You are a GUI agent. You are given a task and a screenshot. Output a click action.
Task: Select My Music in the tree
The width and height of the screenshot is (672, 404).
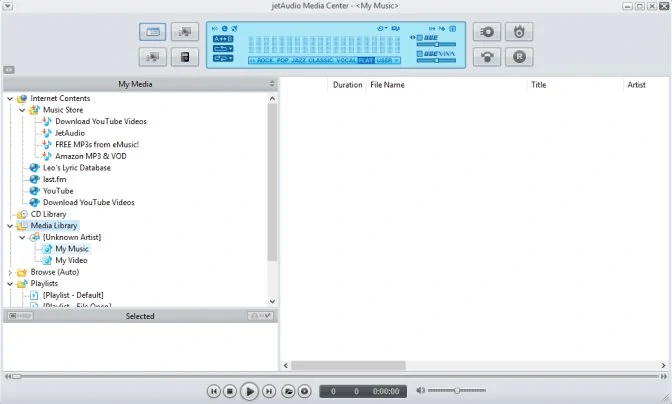point(72,249)
